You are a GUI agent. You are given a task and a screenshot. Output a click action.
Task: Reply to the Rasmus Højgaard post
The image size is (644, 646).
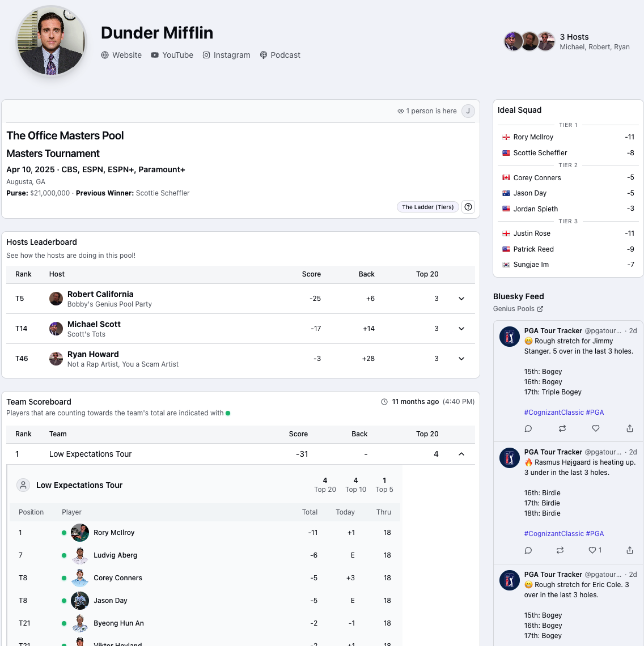coord(528,550)
